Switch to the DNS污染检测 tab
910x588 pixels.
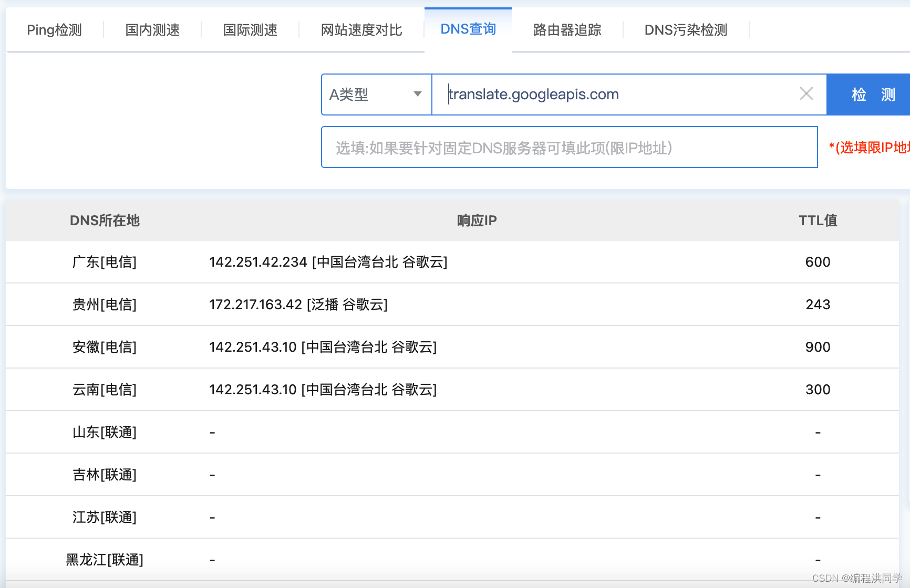tap(685, 30)
